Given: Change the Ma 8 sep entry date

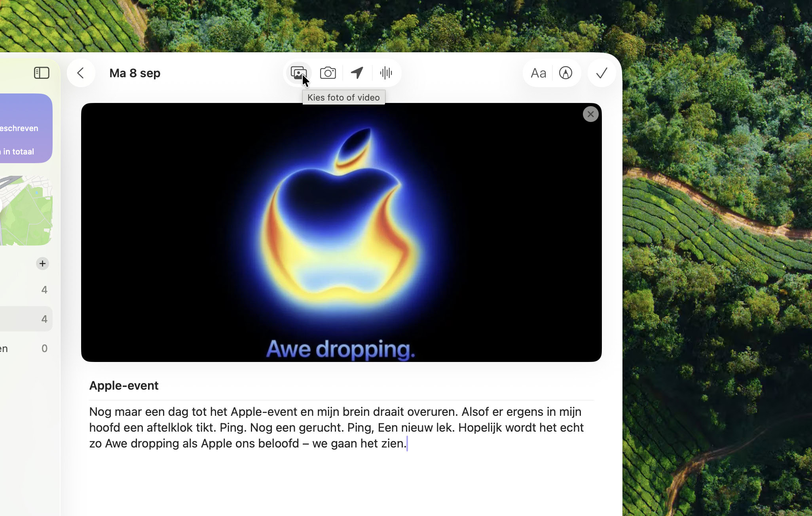Looking at the screenshot, I should coord(135,73).
